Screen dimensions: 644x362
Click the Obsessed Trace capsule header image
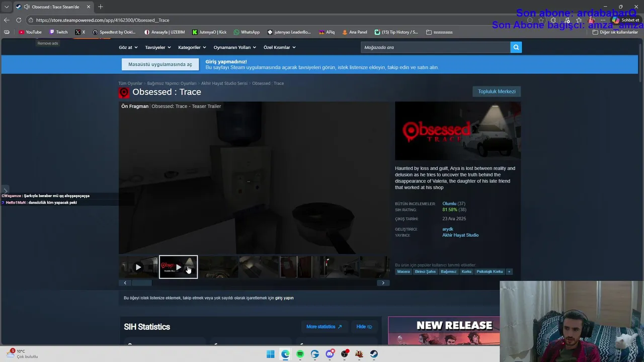pos(458,131)
